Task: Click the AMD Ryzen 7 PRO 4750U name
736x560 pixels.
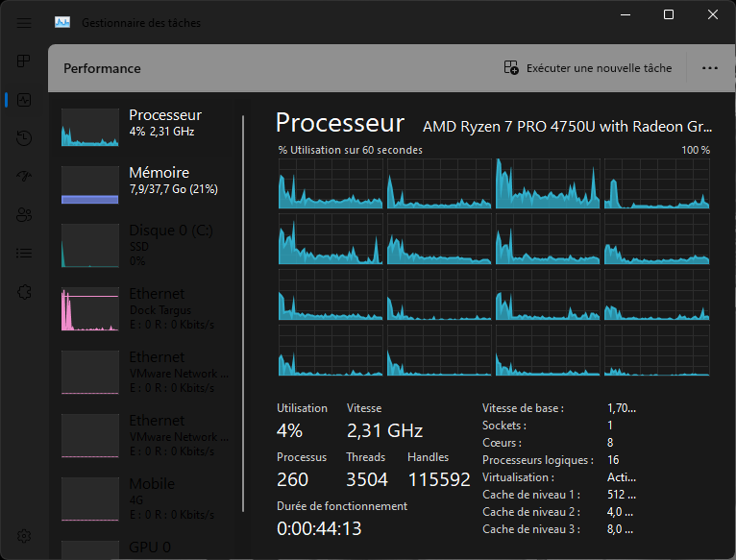Action: [x=567, y=126]
